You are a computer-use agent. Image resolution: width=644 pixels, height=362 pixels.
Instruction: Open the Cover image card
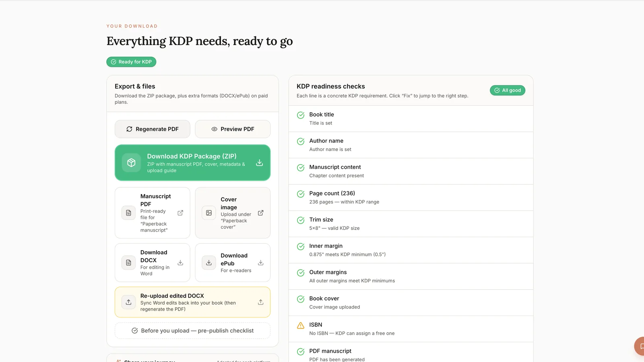[233, 213]
